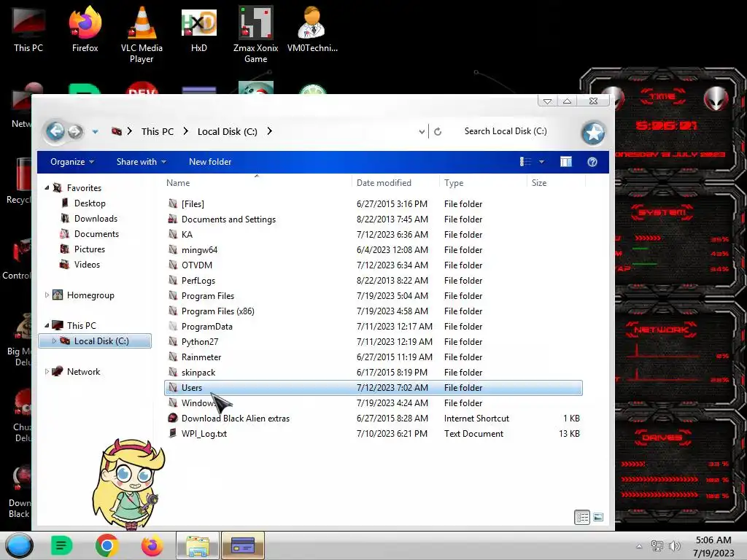Collapse the This PC tree node
The height and width of the screenshot is (560, 747).
[47, 326]
